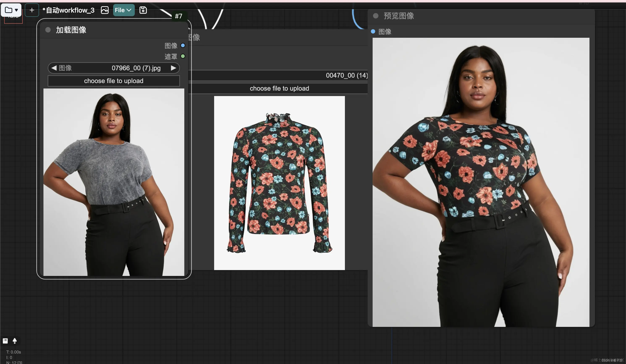Viewport: 626px width, 364px height.
Task: Open the image gallery icon
Action: [105, 10]
